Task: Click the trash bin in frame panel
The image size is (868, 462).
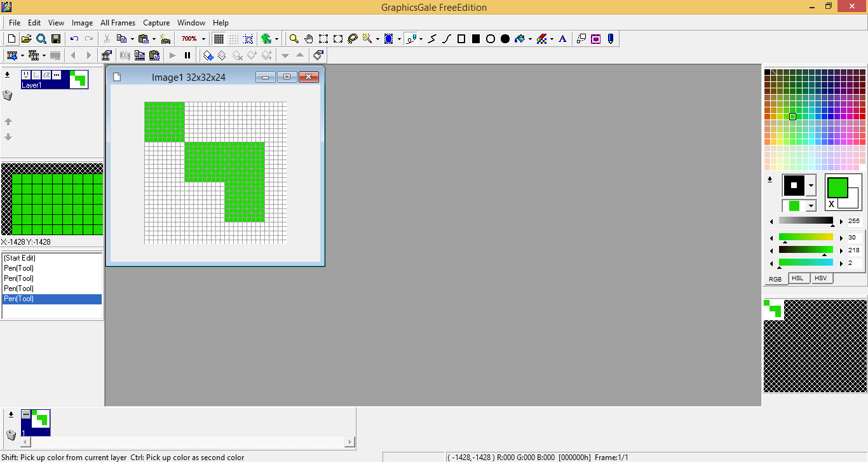Action: click(11, 435)
